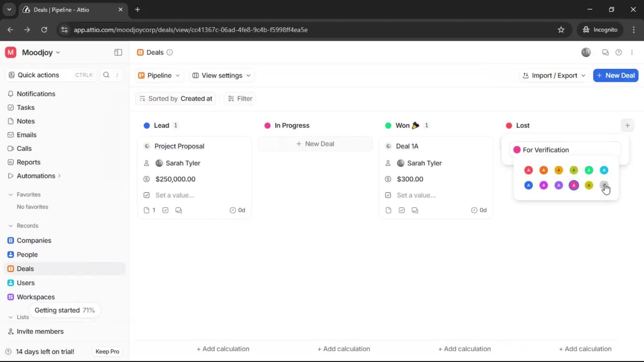Select the Tasks sidebar icon

point(11,108)
